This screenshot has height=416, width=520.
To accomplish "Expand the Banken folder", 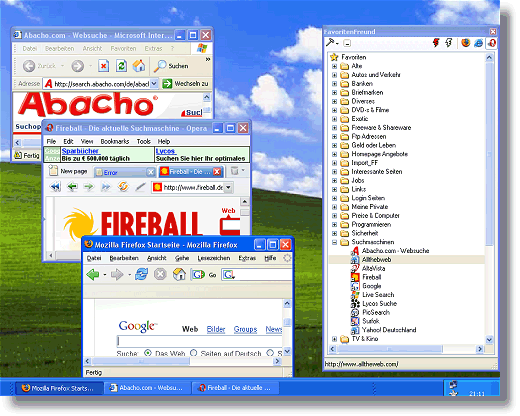I will coord(334,84).
